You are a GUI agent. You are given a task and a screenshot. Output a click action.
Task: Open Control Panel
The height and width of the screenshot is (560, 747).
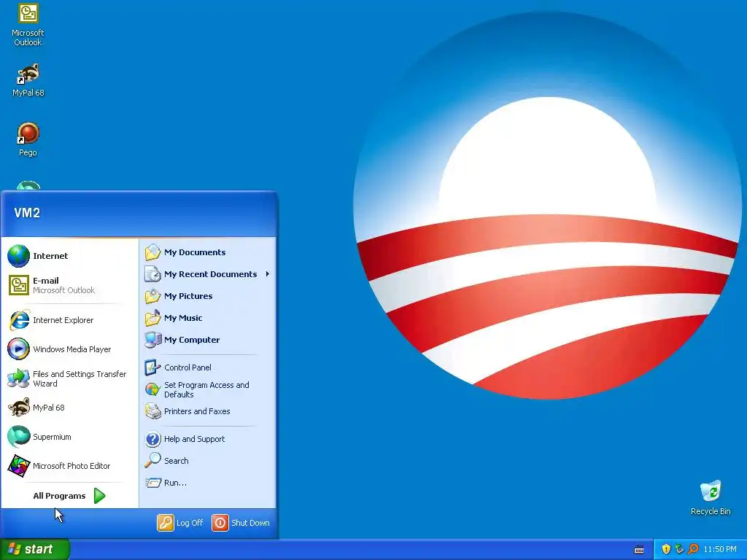208,367
